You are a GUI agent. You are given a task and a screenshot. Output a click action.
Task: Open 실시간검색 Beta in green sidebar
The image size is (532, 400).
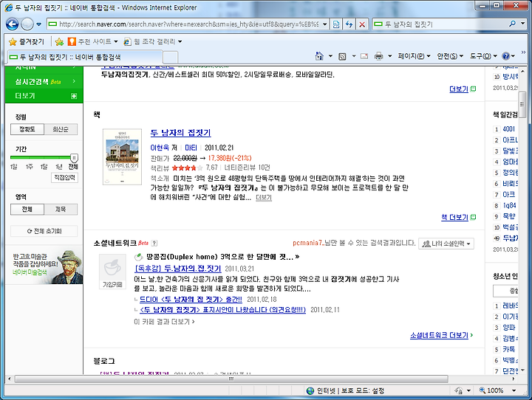pyautogui.click(x=44, y=82)
